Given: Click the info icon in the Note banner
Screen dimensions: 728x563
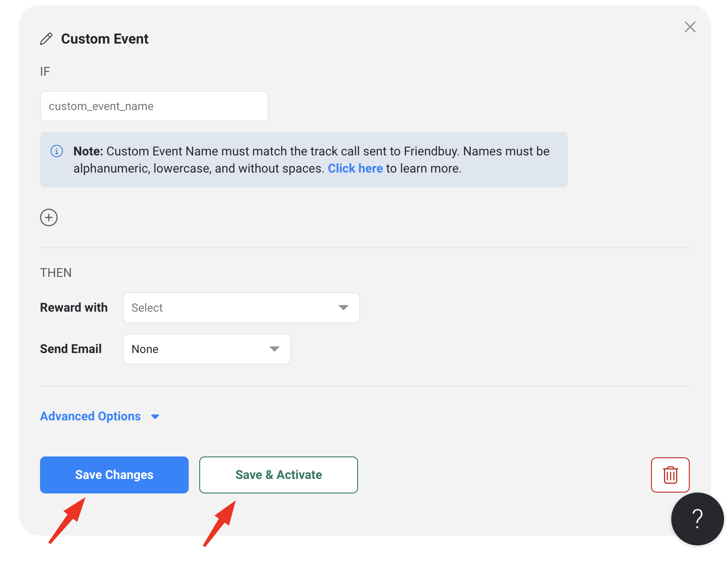Looking at the screenshot, I should tap(57, 151).
